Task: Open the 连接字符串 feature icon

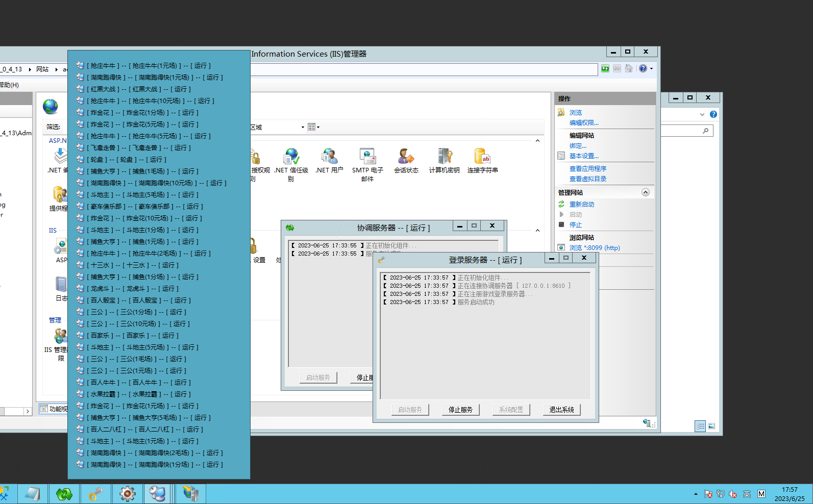Action: pos(482,157)
